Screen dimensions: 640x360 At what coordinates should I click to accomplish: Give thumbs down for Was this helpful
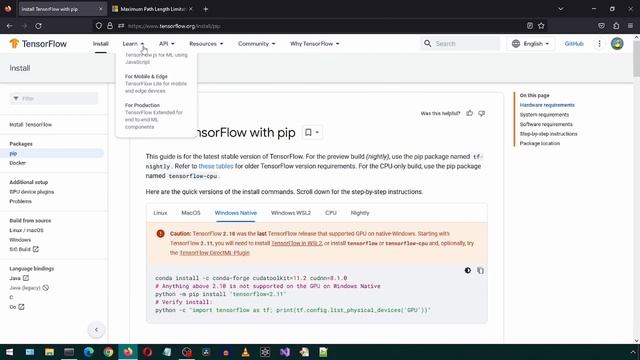point(482,113)
